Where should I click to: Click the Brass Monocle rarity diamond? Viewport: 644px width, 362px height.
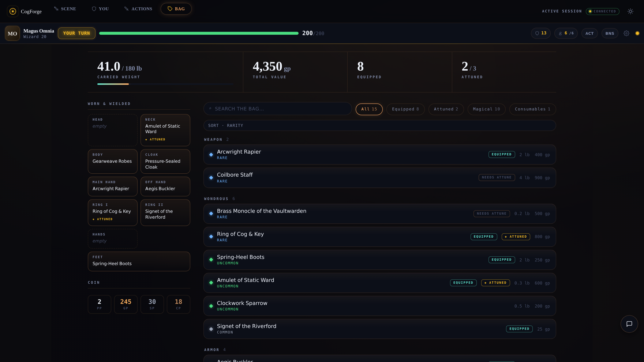pos(211,214)
